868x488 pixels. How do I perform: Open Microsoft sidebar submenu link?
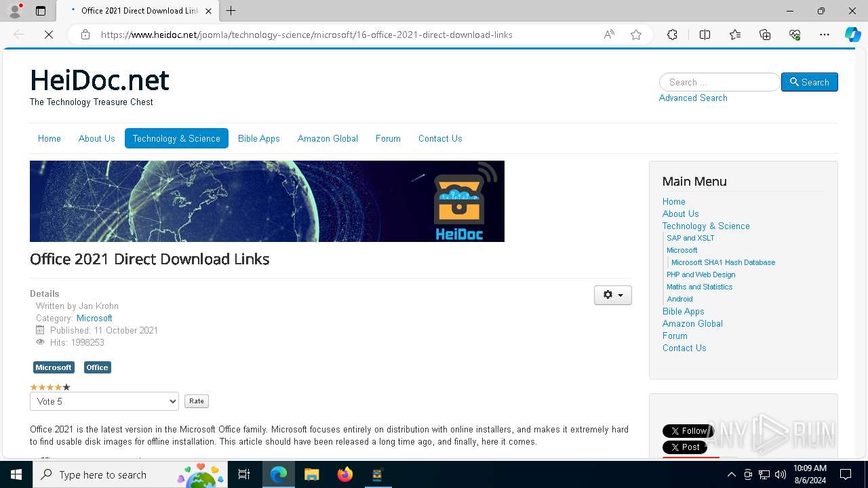coord(682,250)
